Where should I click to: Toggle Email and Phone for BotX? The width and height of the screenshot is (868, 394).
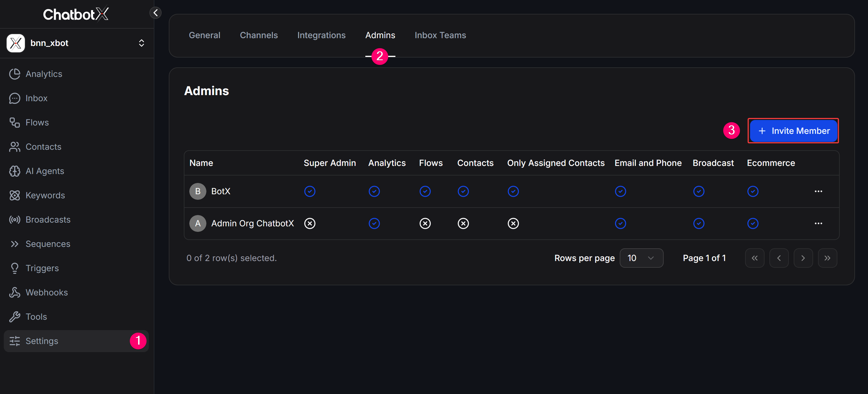[620, 191]
